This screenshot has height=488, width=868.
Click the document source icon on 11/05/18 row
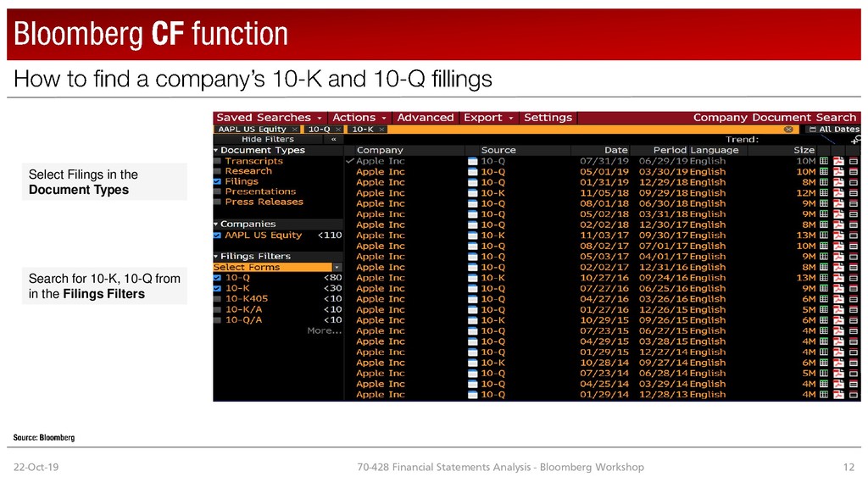(x=472, y=193)
